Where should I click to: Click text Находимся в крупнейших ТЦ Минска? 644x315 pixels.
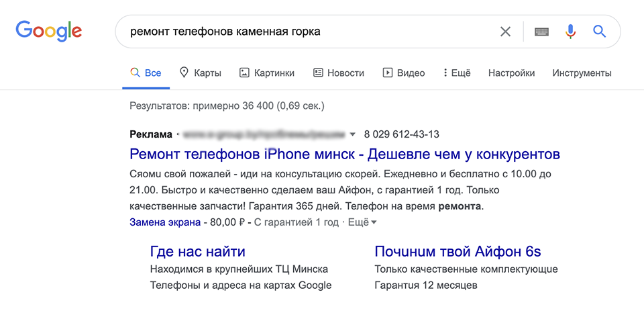click(x=239, y=269)
